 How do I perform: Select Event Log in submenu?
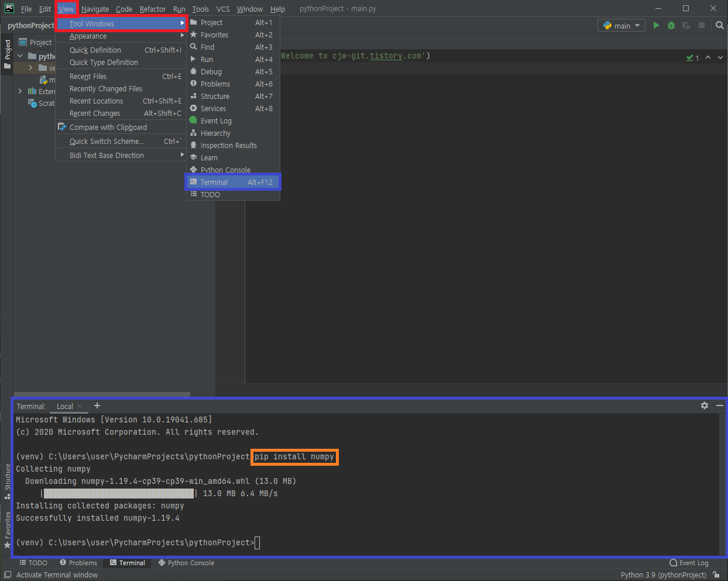point(233,121)
